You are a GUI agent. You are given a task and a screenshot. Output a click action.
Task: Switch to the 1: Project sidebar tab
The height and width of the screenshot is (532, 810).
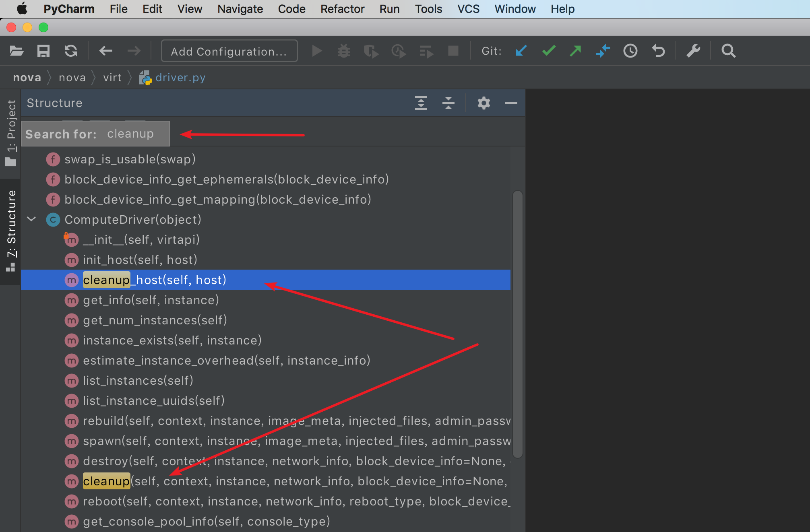pos(11,133)
